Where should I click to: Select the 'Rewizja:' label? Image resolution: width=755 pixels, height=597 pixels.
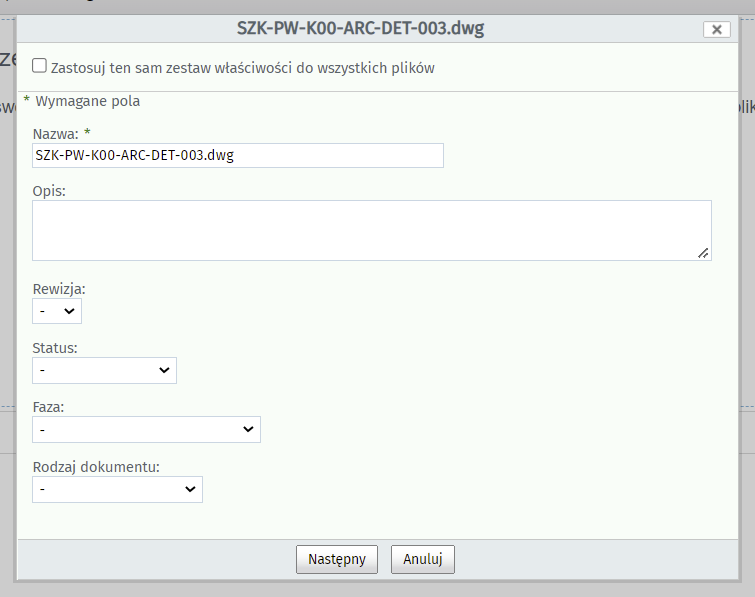[59, 289]
